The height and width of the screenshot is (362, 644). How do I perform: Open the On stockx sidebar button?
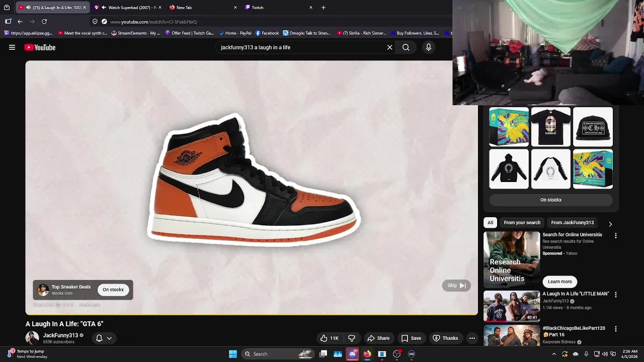[551, 200]
